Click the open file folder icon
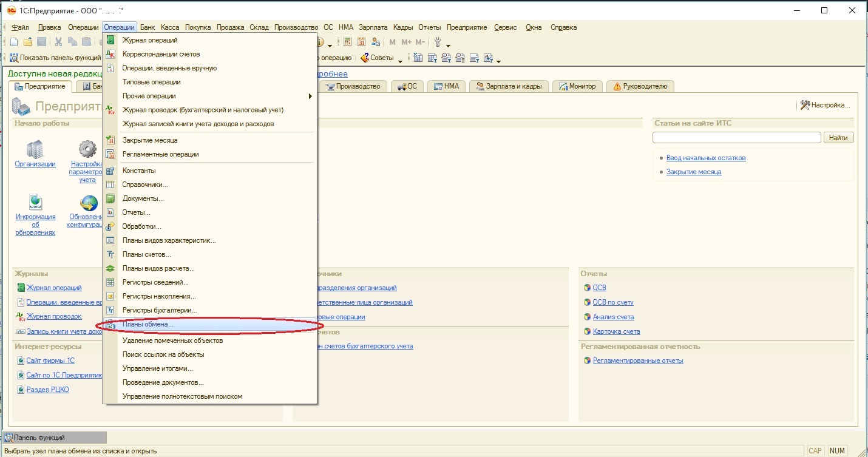 (x=27, y=42)
